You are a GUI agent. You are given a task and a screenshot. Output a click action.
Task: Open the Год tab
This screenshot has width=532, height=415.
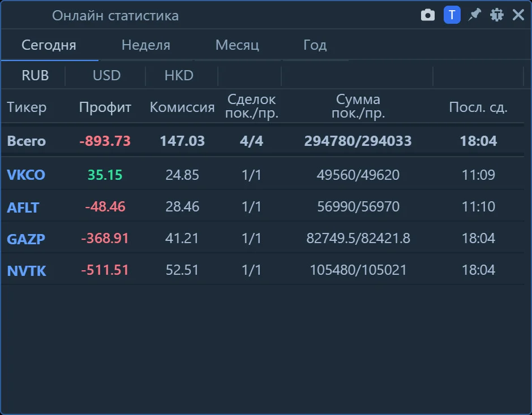tap(315, 45)
